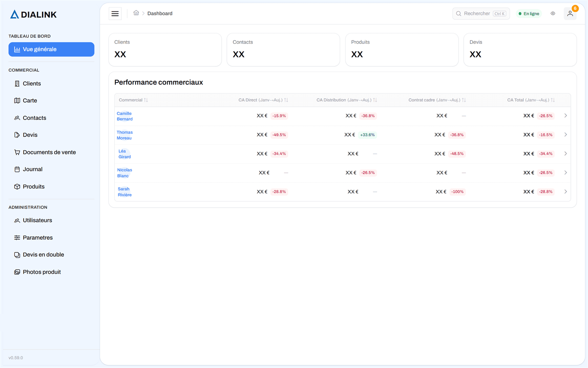Click the Documents de vente cart icon
588x368 pixels.
(17, 152)
